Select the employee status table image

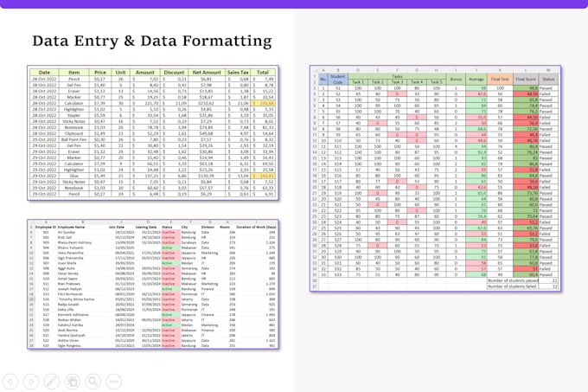pyautogui.click(x=153, y=285)
